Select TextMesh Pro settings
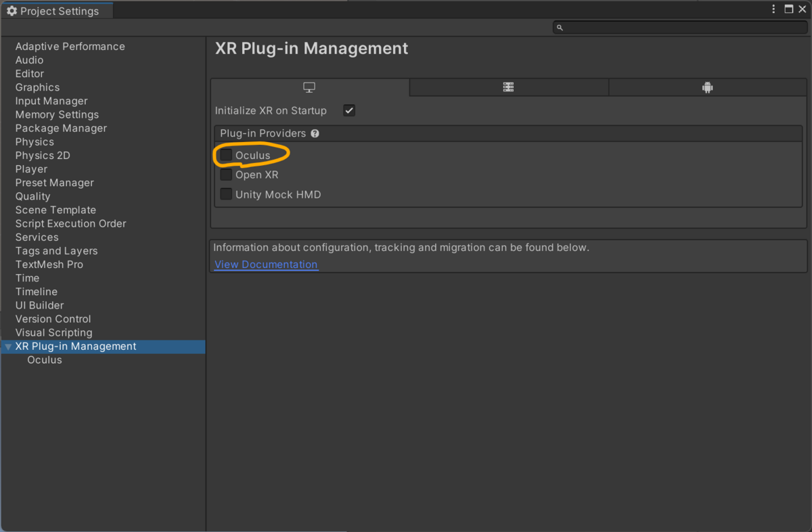This screenshot has height=532, width=812. (49, 265)
